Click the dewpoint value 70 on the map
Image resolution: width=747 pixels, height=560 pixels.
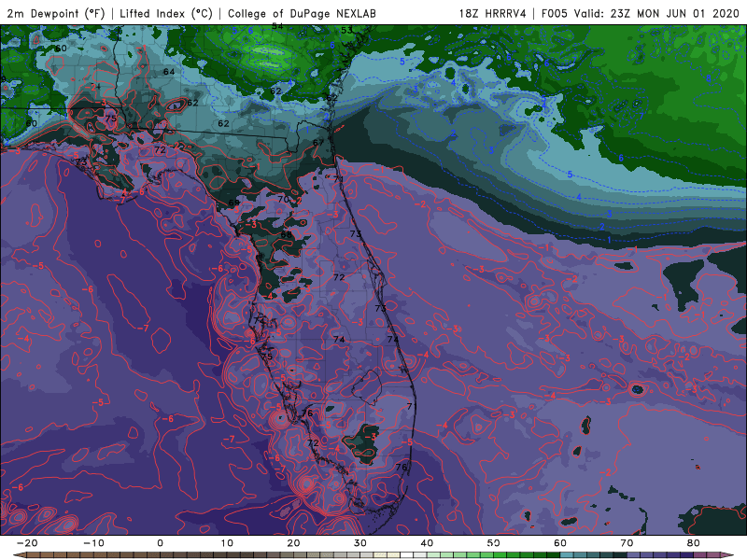tap(283, 199)
